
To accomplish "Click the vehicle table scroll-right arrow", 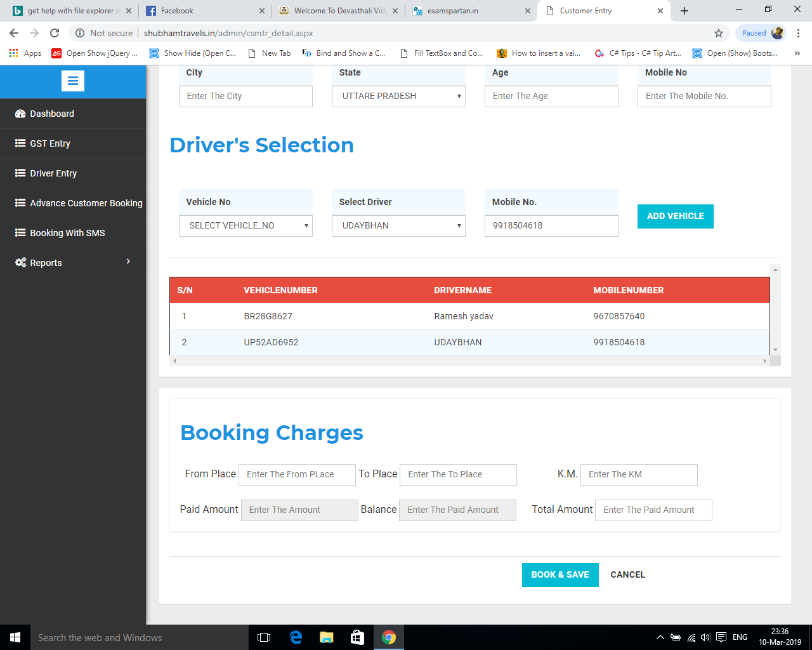I will click(765, 361).
